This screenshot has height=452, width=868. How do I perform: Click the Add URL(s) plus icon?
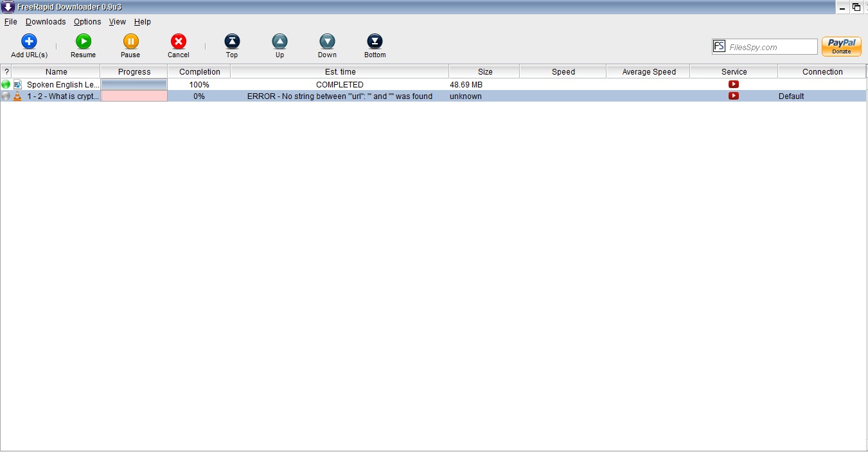pyautogui.click(x=29, y=42)
